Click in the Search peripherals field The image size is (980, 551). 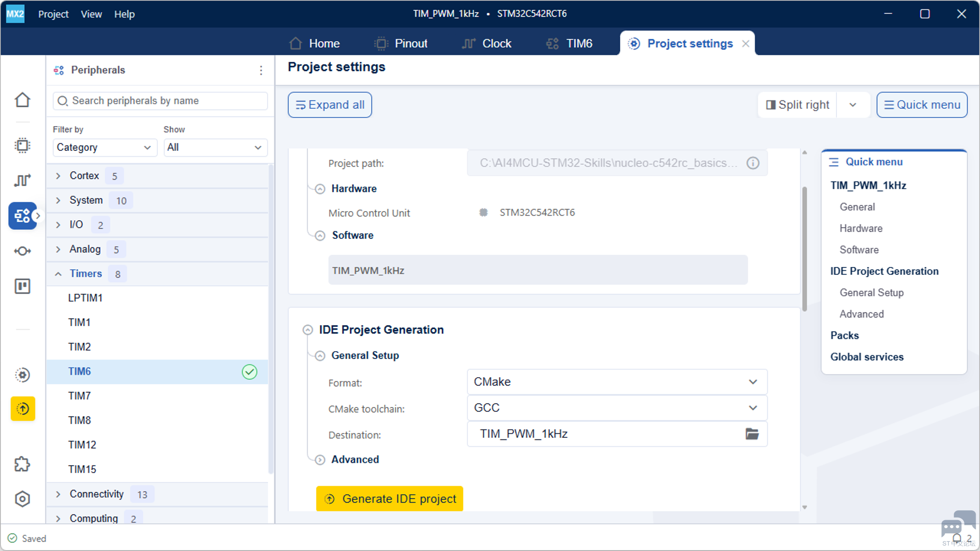[160, 101]
